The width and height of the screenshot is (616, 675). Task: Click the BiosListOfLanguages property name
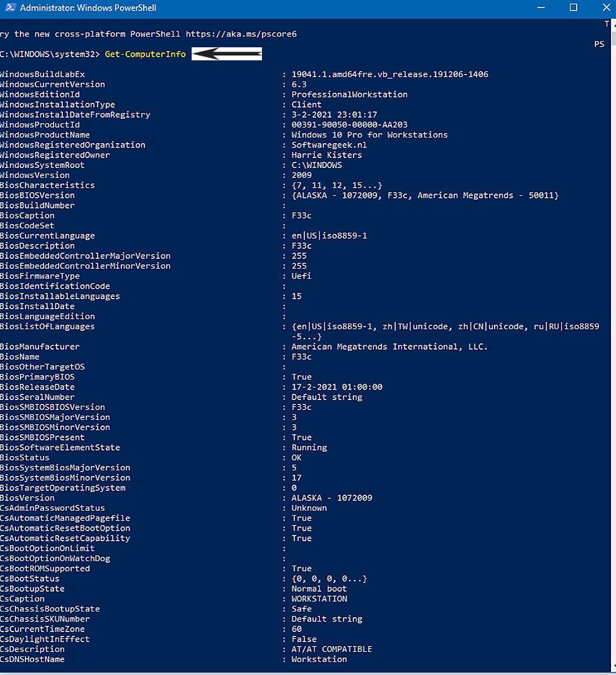47,327
